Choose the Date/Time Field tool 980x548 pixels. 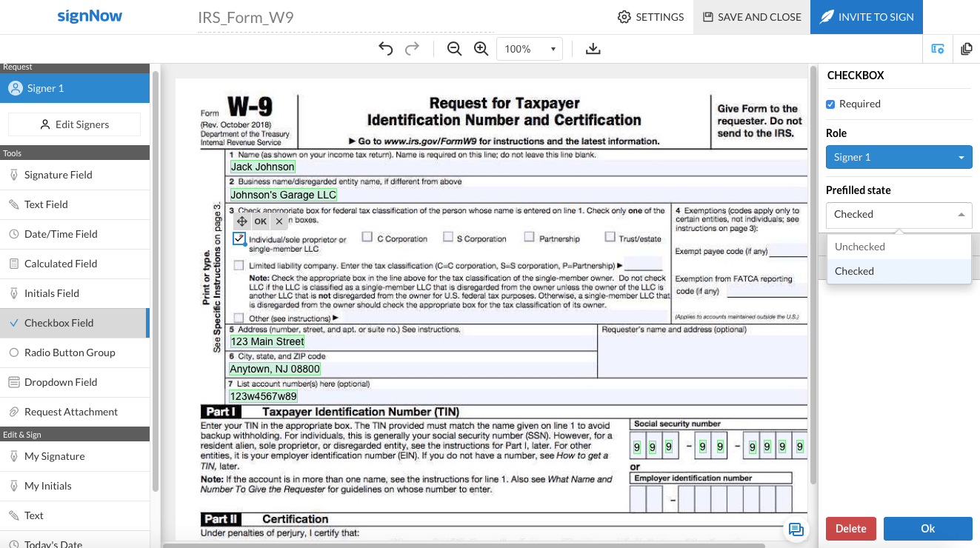point(75,234)
